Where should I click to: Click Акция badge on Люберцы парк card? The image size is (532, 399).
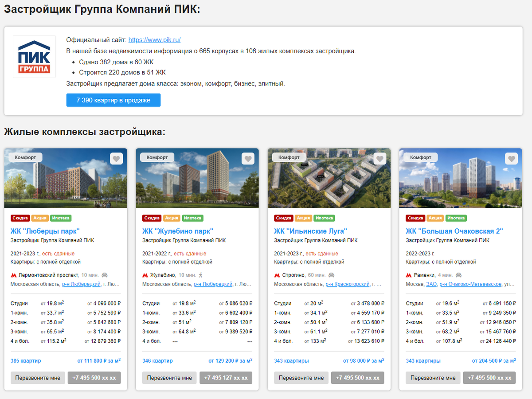coord(40,218)
